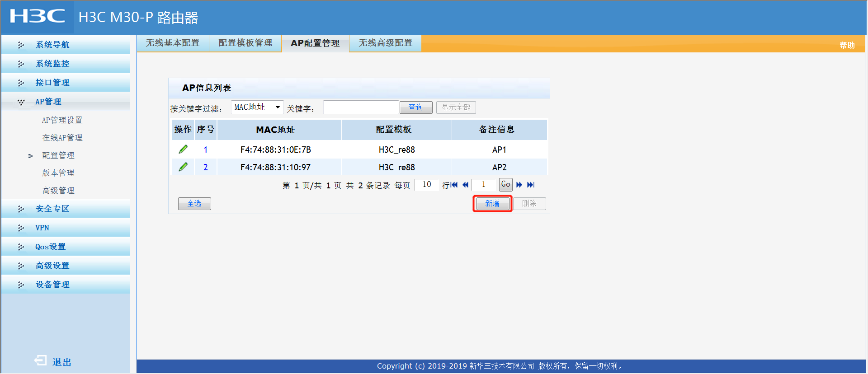Go to the last page arrow icon

531,185
